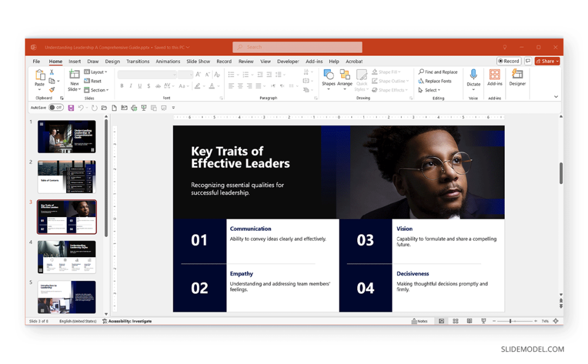
Task: Open the Shapes gallery
Action: (328, 79)
